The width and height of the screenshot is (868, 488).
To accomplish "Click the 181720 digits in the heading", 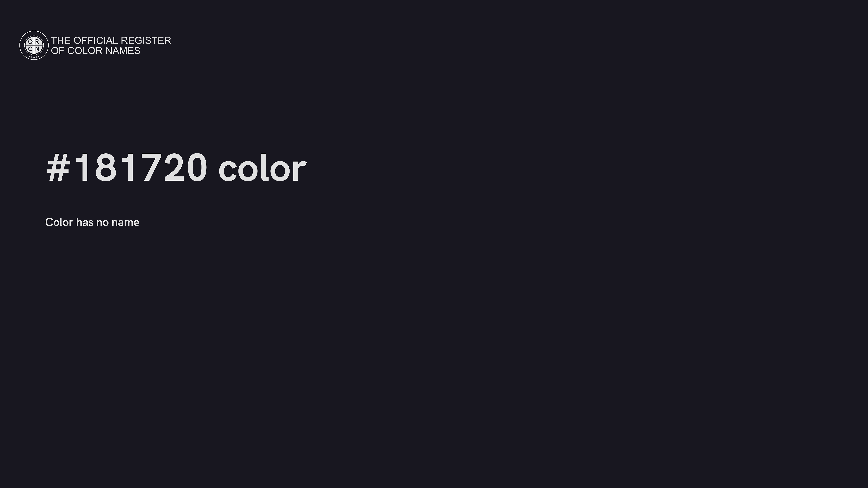I will [x=140, y=168].
